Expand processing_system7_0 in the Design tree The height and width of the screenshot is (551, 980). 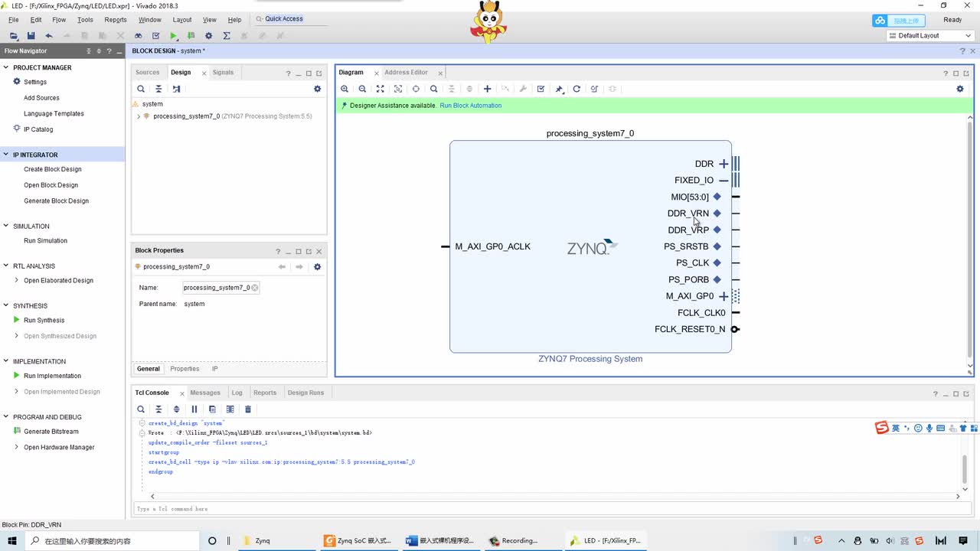(139, 116)
